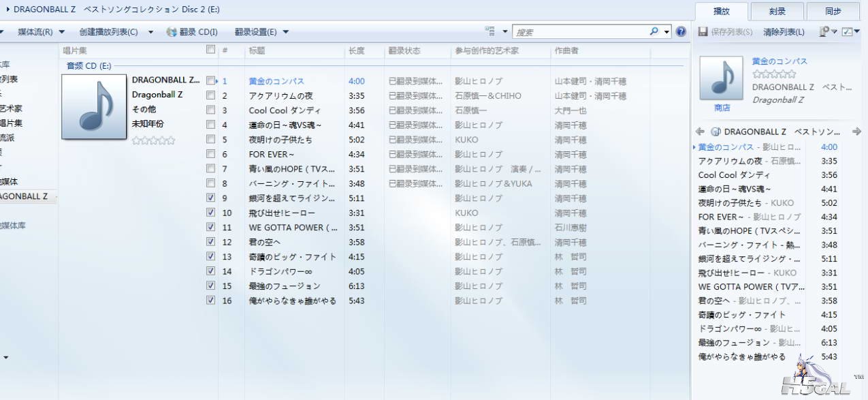Uncheck the box for track 16
The image size is (868, 400).
tap(210, 300)
